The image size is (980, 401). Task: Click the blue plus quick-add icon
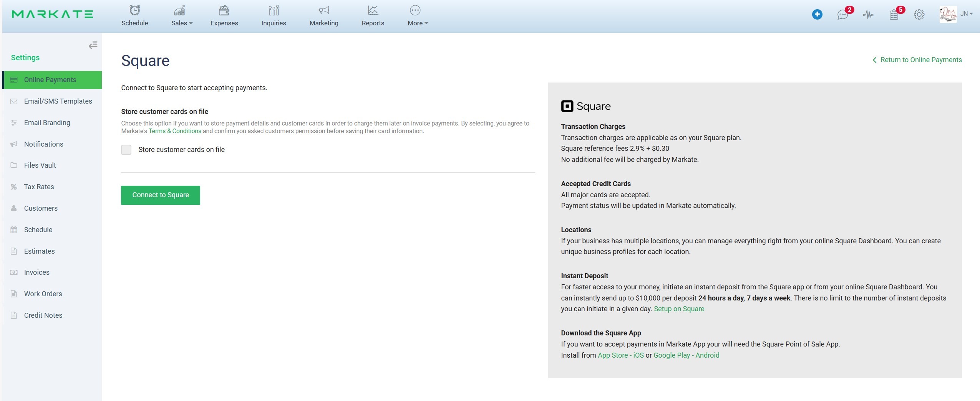817,15
